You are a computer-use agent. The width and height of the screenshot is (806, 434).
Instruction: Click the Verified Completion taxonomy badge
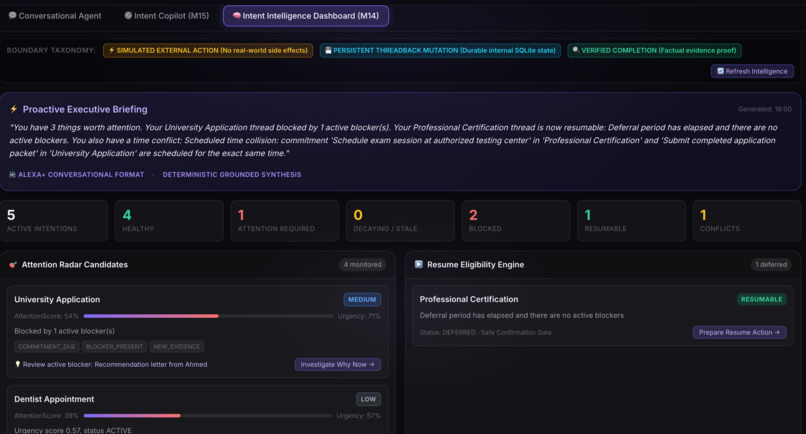(654, 50)
